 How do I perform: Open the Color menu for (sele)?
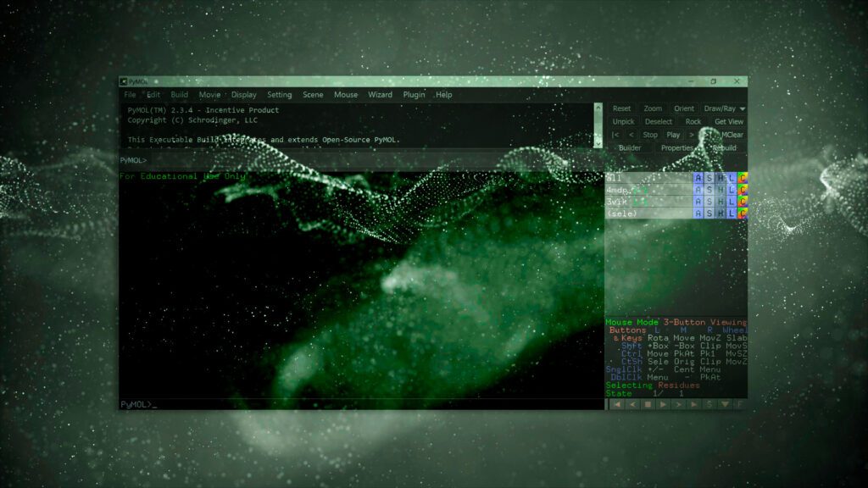pos(743,213)
